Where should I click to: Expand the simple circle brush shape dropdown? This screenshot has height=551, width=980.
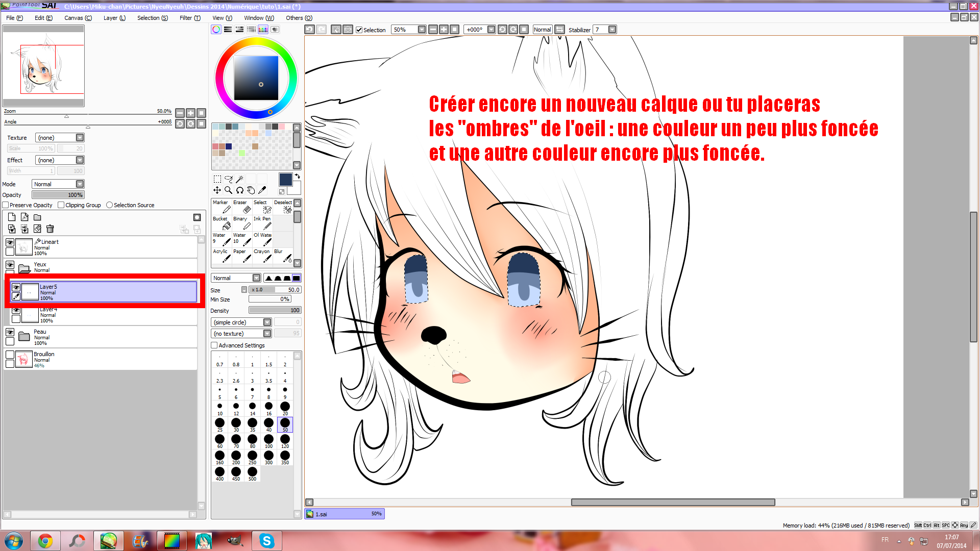(267, 322)
